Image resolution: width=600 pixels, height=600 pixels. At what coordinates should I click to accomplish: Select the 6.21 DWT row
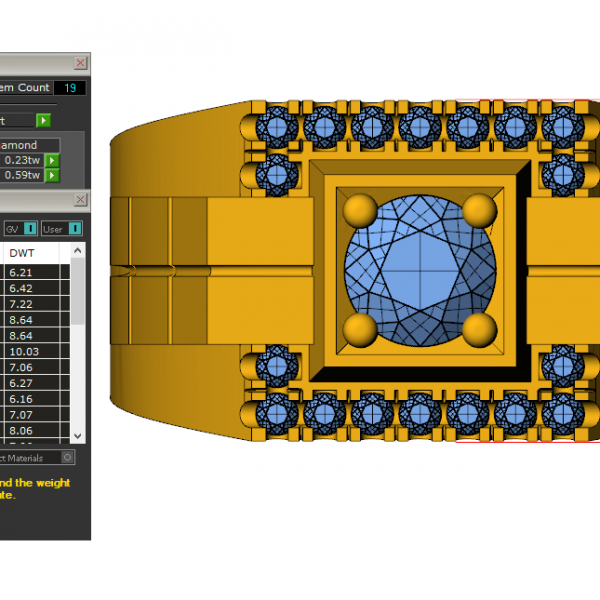22,272
